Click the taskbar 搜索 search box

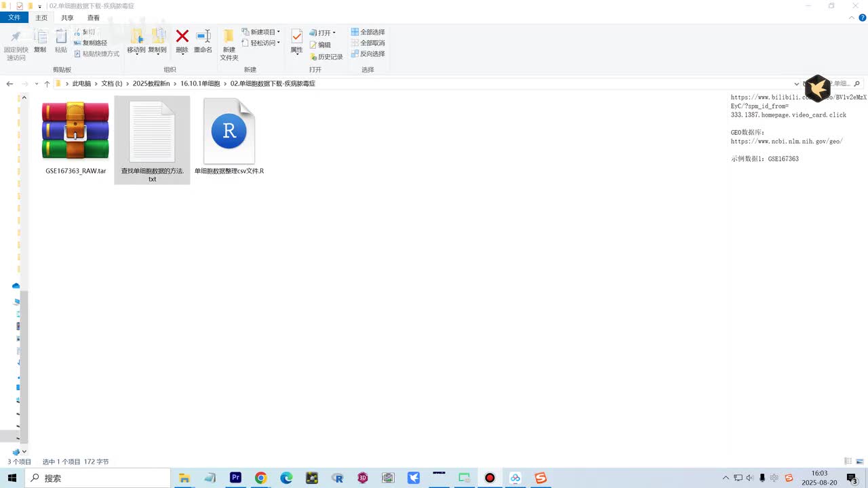[98, 478]
